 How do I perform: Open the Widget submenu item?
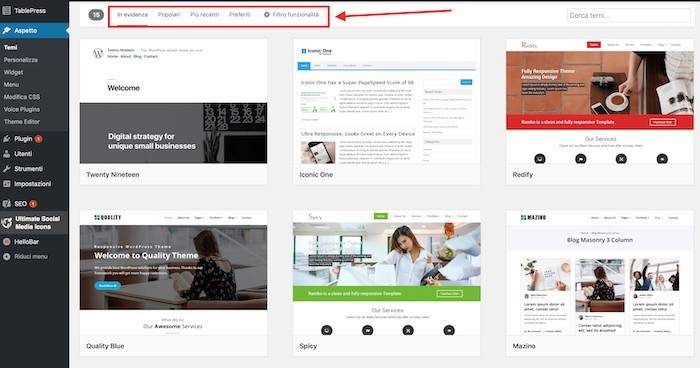click(13, 72)
